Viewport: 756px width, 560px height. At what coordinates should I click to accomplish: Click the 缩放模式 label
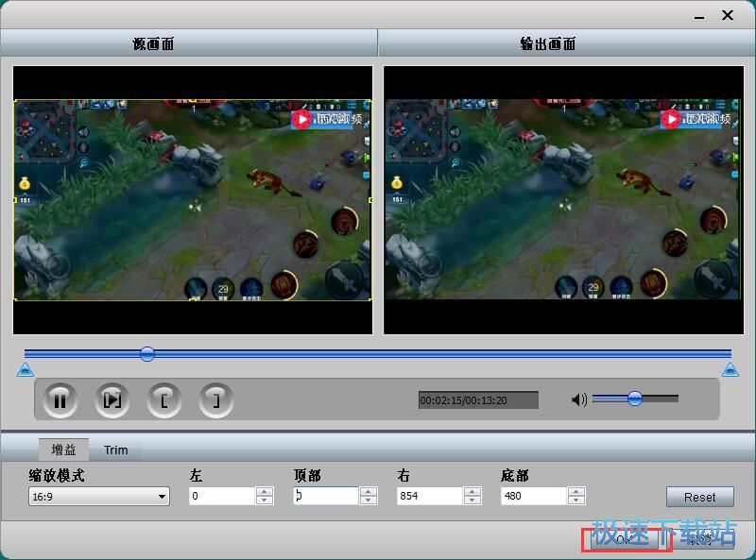pyautogui.click(x=57, y=476)
